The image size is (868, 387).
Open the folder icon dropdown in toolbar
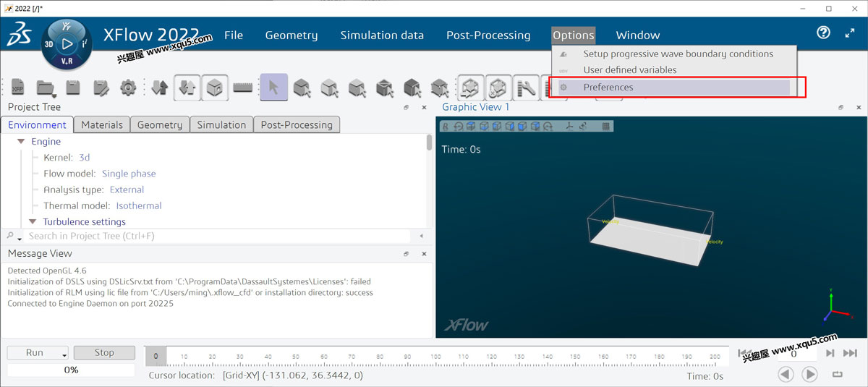(x=54, y=93)
